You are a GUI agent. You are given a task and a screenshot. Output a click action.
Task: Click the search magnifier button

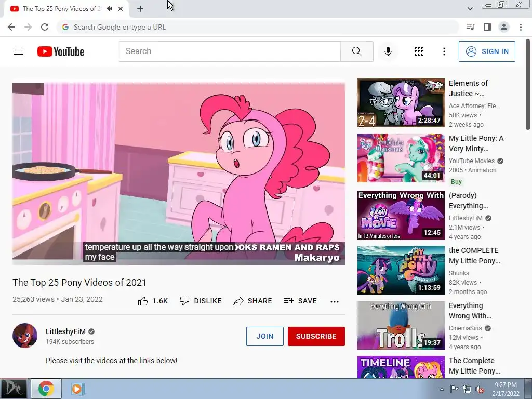(x=356, y=51)
